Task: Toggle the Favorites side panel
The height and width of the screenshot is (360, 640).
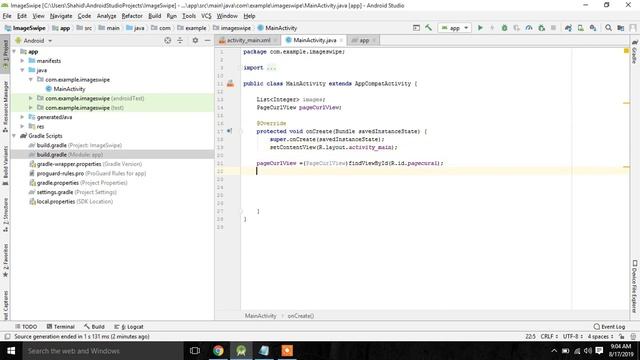Action: point(5,260)
